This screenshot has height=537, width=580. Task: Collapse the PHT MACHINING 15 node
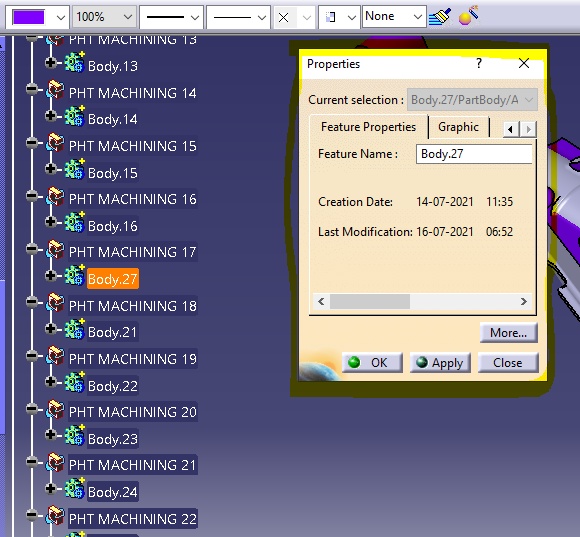[x=32, y=142]
